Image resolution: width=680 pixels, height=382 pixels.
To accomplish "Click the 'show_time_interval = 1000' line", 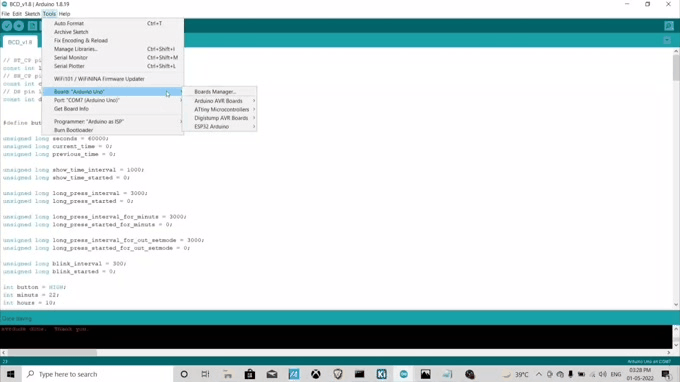I will click(x=73, y=170).
